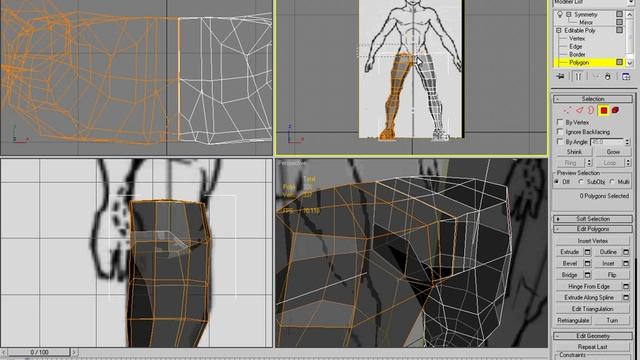
Task: Select Border level in modifier stack
Action: point(577,54)
